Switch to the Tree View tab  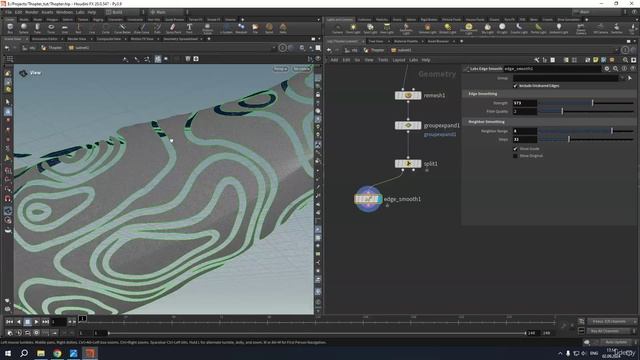(x=376, y=41)
